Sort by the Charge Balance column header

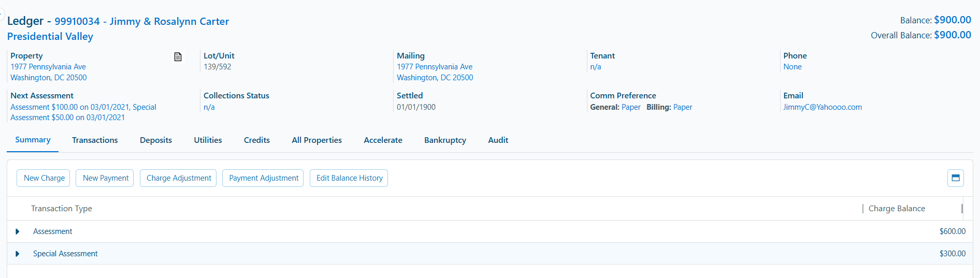(x=897, y=209)
